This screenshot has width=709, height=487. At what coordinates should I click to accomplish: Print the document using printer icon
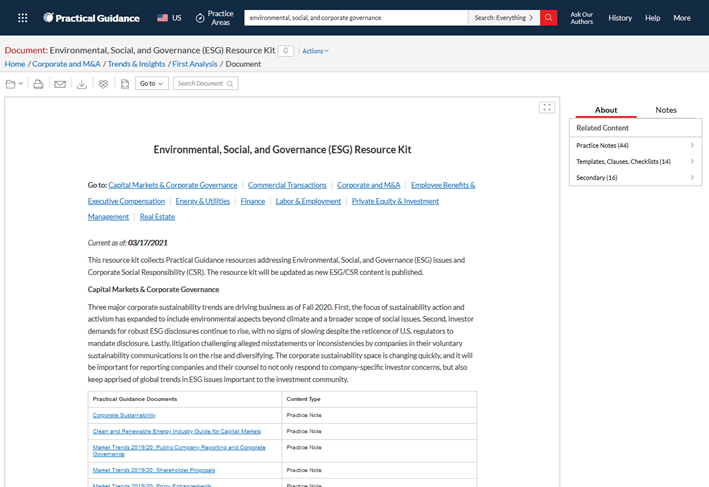38,84
